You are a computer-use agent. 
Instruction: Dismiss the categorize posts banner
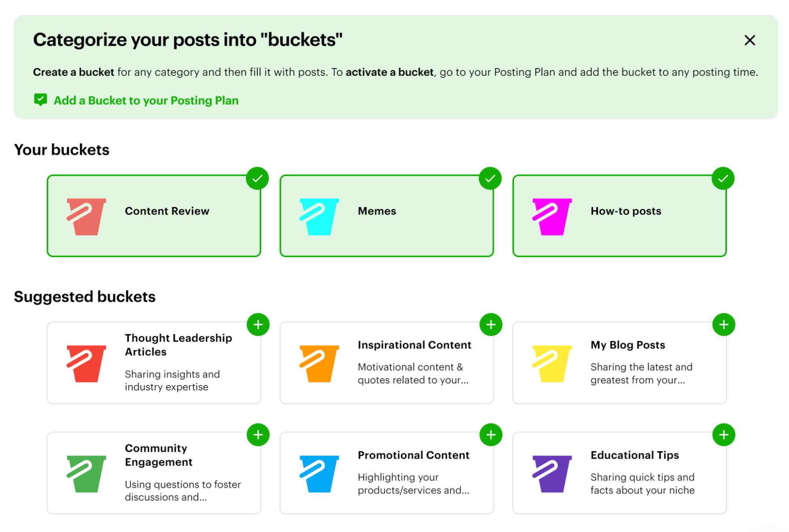(749, 40)
